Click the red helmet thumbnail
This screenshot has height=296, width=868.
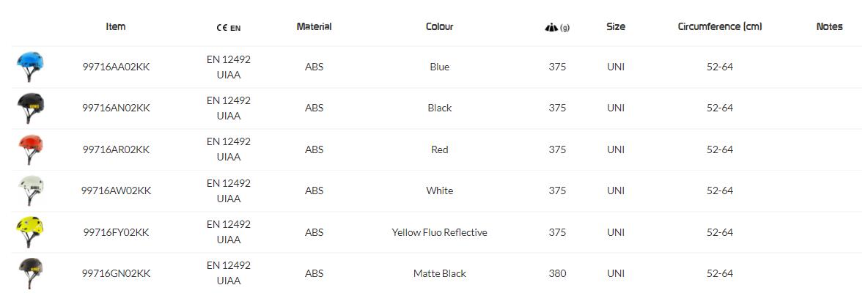(x=30, y=149)
